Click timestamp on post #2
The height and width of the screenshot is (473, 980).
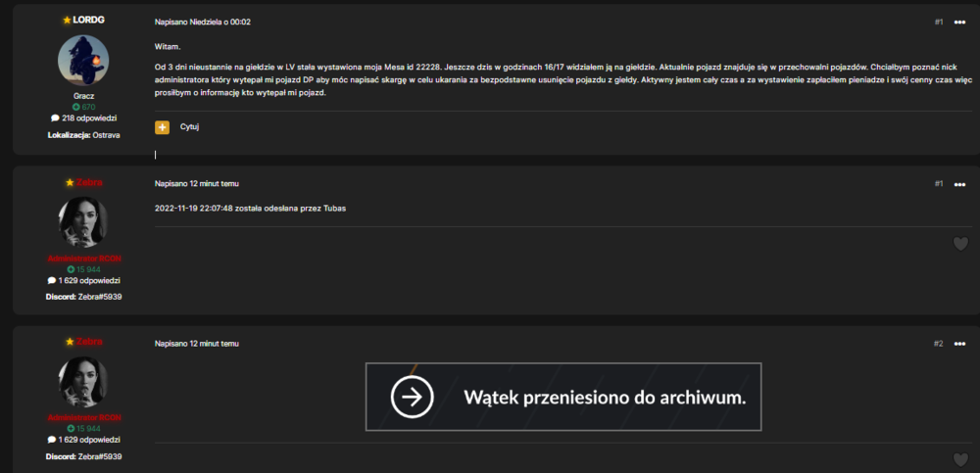point(197,344)
